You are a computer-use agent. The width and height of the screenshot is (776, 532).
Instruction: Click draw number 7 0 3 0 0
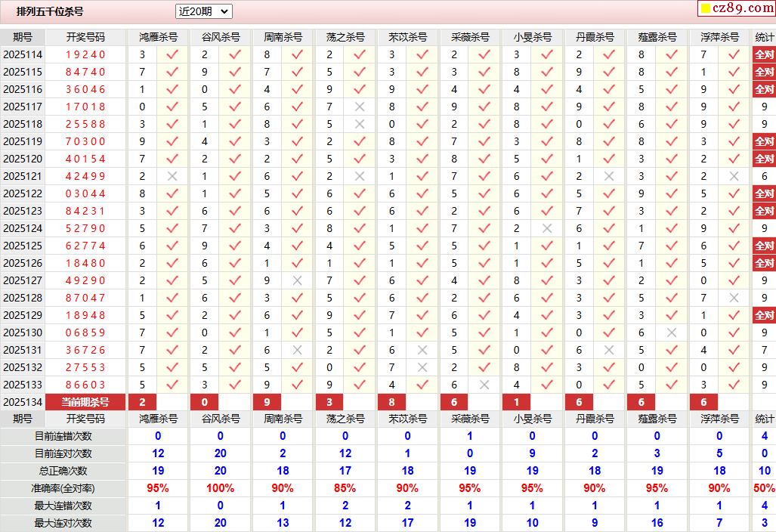point(85,141)
